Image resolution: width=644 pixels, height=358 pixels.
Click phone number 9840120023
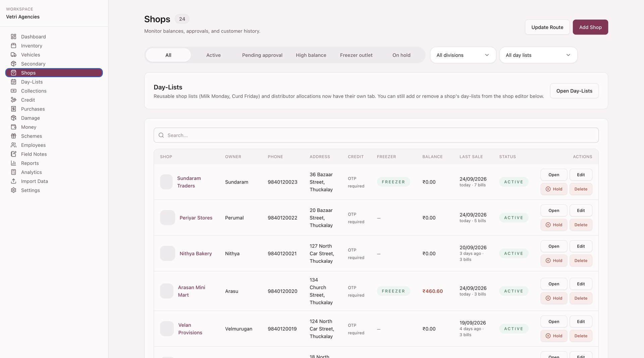pos(282,182)
